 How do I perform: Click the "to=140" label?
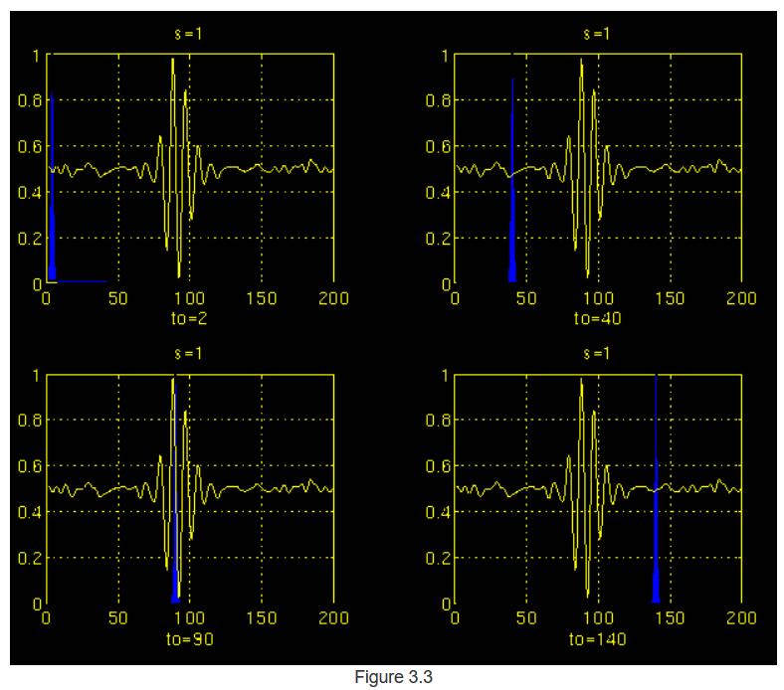(598, 639)
